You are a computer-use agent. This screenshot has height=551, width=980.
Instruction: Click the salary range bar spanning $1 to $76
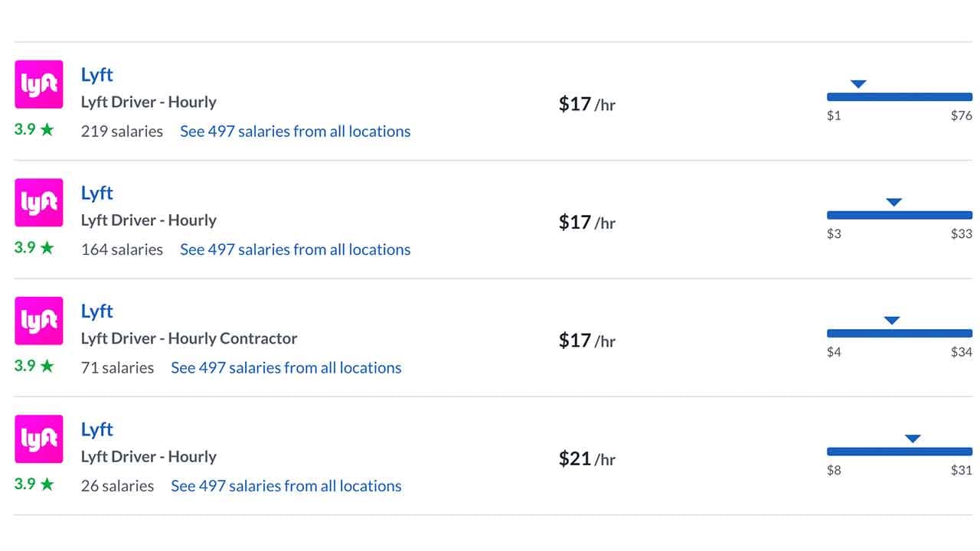pyautogui.click(x=899, y=97)
